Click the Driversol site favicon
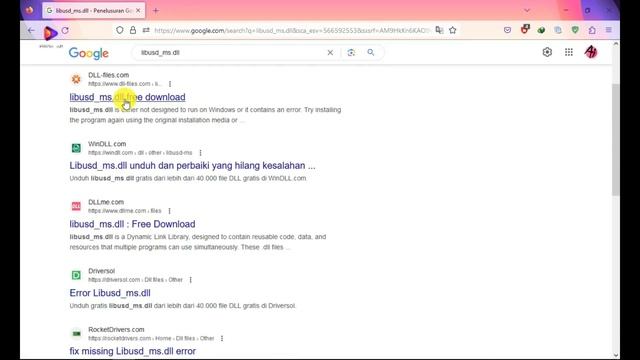 76,275
